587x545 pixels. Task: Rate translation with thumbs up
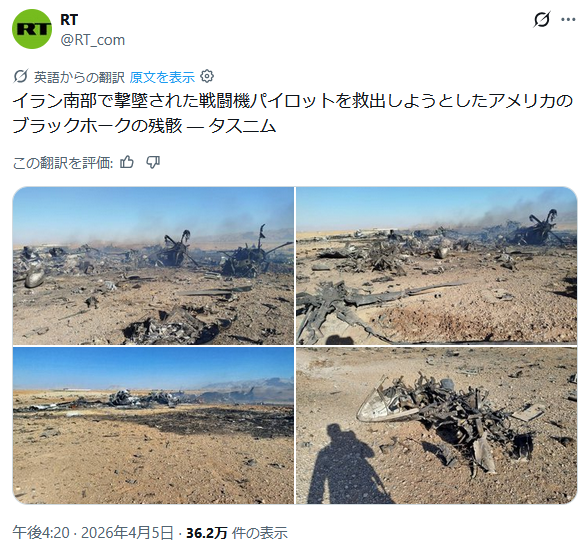127,162
